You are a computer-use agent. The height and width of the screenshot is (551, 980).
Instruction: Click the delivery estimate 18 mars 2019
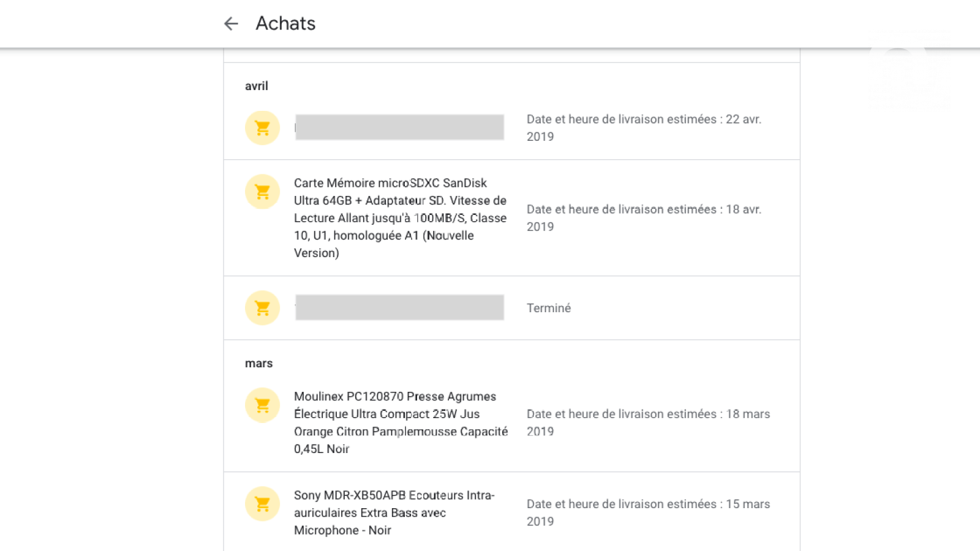tap(648, 422)
